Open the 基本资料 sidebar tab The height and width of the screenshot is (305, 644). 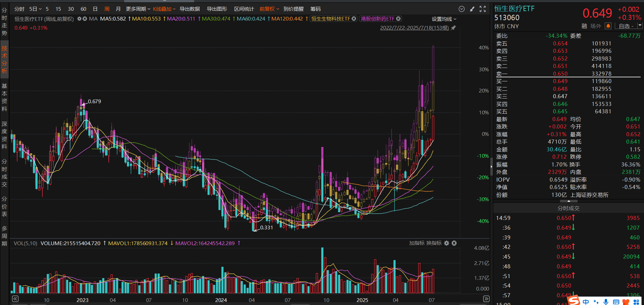click(x=4, y=97)
